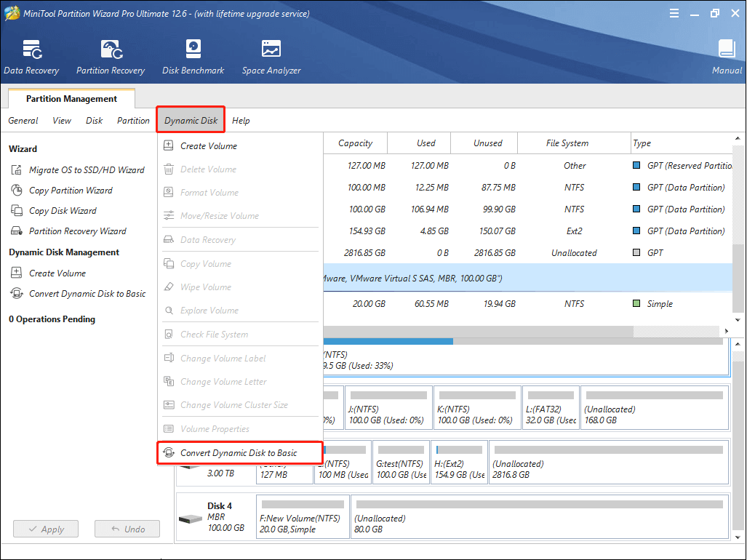Choose Delete Volume in dropdown menu

(239, 169)
